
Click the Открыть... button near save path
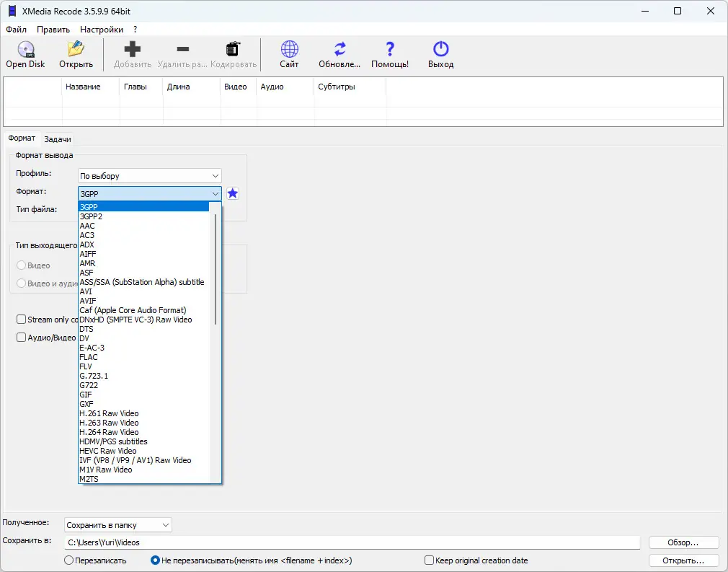tap(683, 560)
